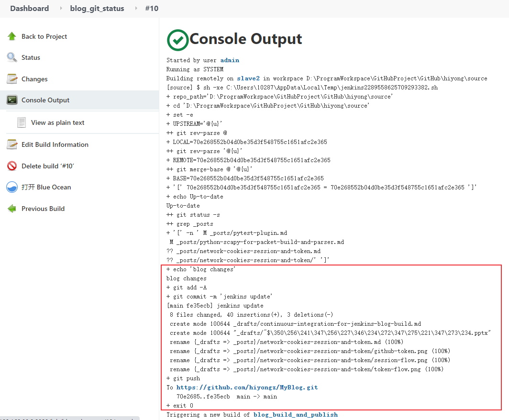Click the green Back to Project arrow icon
This screenshot has height=420, width=509.
12,36
